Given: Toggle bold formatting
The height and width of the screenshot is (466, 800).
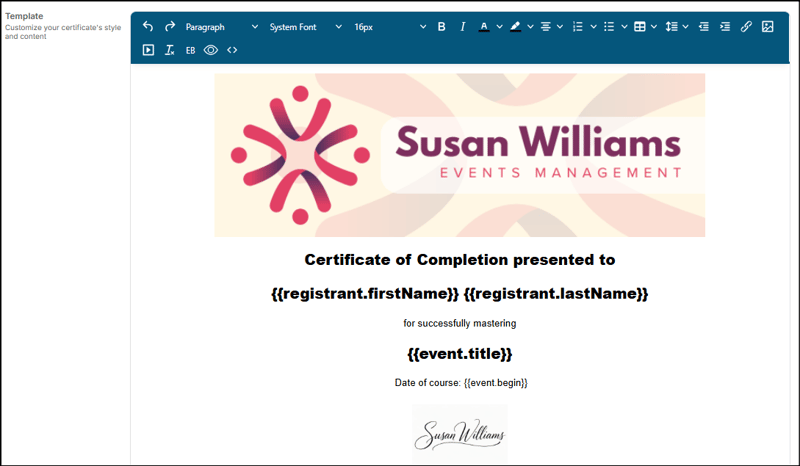Looking at the screenshot, I should pos(441,27).
